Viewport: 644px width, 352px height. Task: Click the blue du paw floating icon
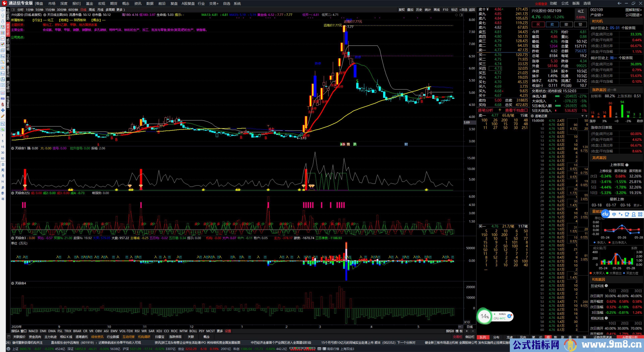pyautogui.click(x=605, y=214)
